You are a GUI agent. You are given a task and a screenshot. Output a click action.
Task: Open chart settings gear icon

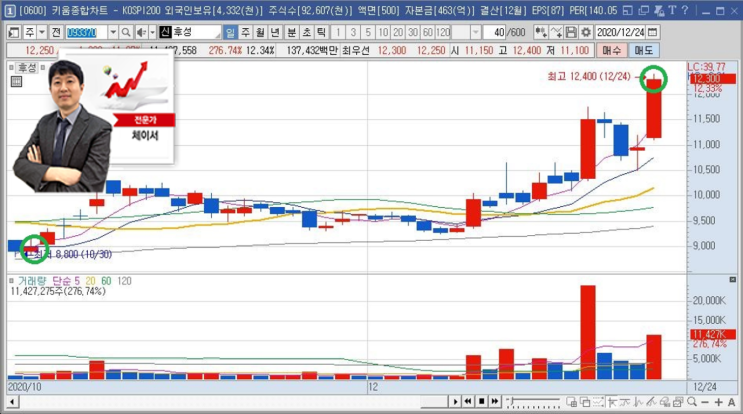click(586, 32)
